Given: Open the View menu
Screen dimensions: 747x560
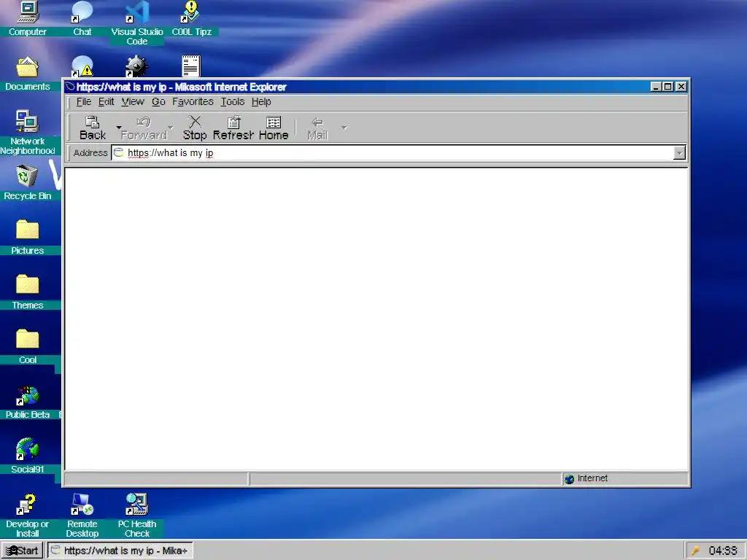Looking at the screenshot, I should pyautogui.click(x=133, y=101).
